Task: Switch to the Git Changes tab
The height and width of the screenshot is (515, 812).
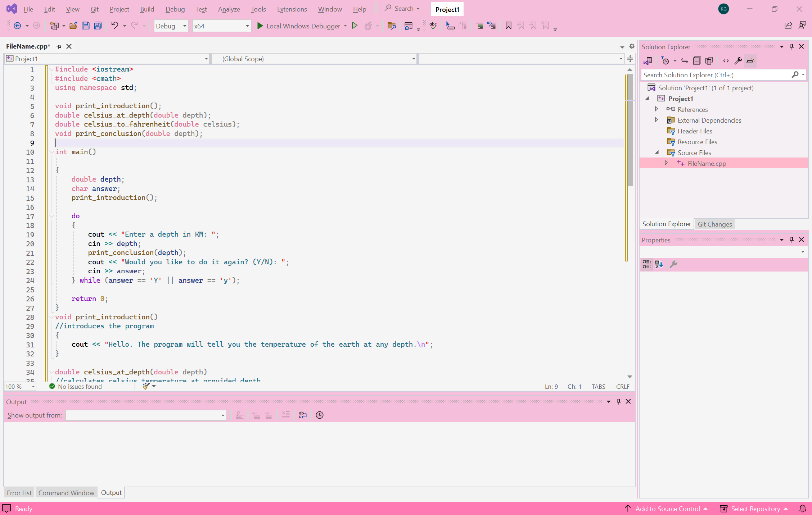Action: (714, 224)
